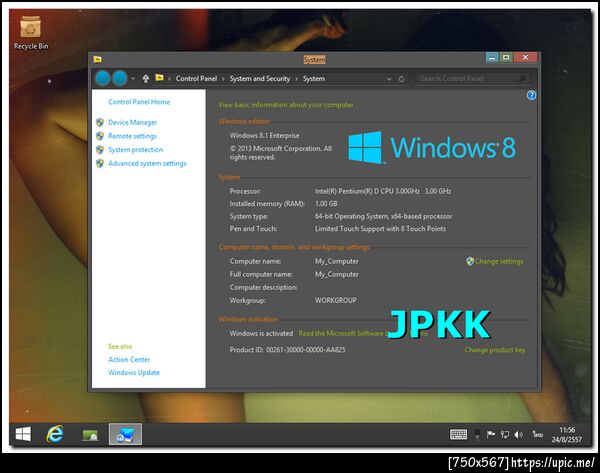The width and height of the screenshot is (600, 473).
Task: Open recent locations dropdown arrow
Action: [x=133, y=78]
